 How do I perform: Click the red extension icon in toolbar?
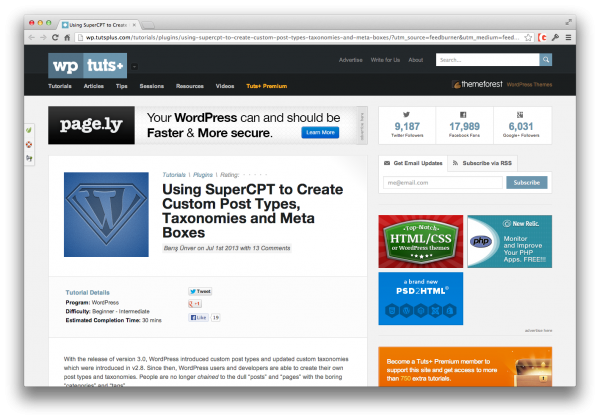coord(542,37)
